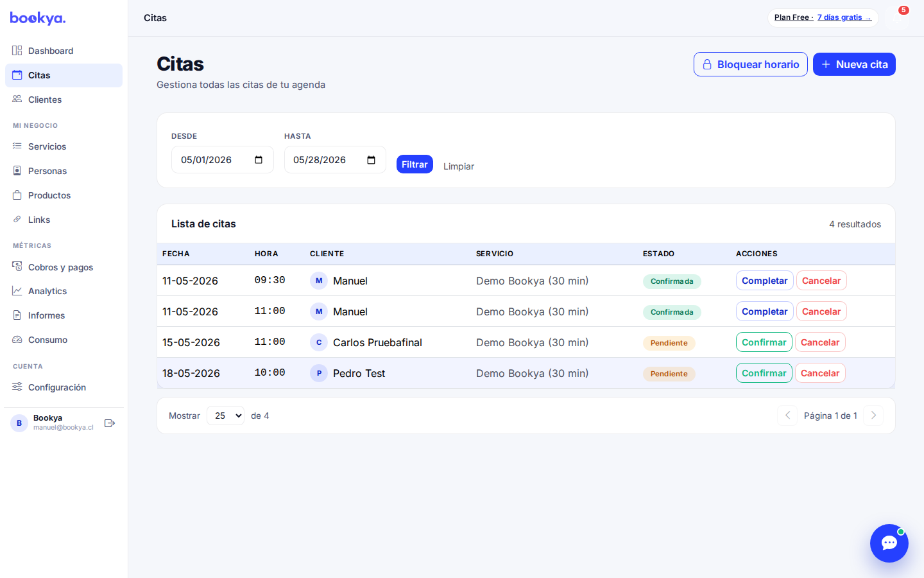The height and width of the screenshot is (578, 924).
Task: Expand the Mostrar 25 rows dropdown
Action: (x=225, y=416)
